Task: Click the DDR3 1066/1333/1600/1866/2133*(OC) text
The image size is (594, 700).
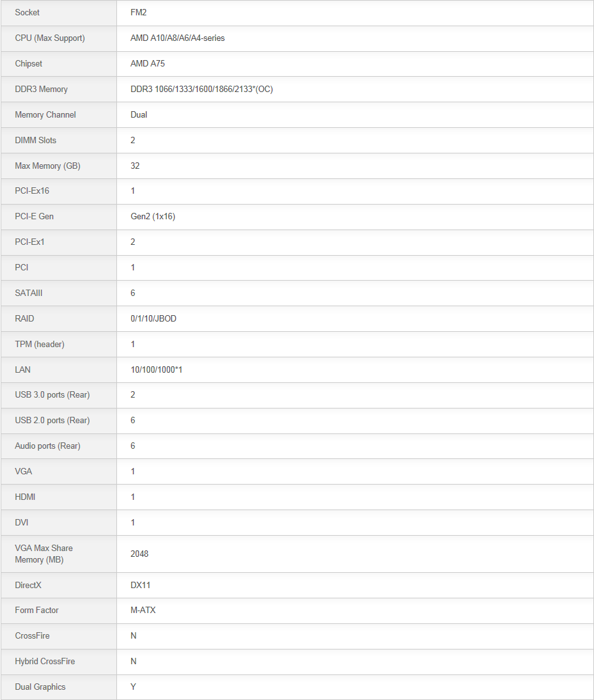Action: (201, 89)
